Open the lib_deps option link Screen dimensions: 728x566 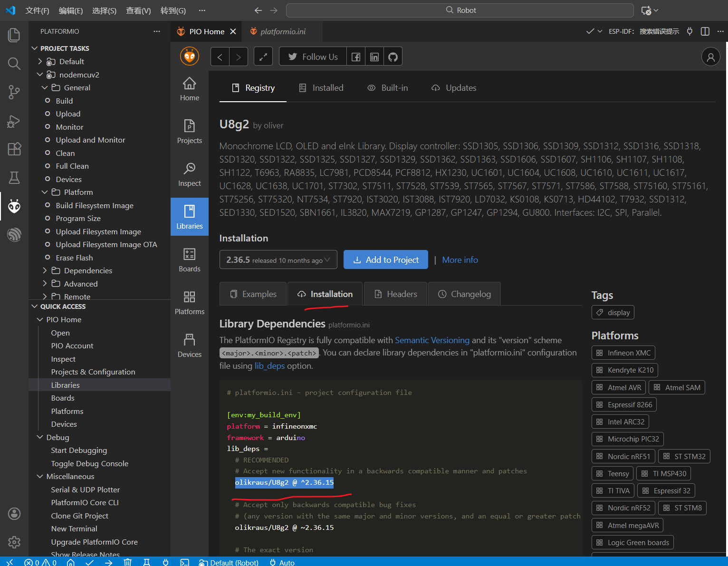tap(269, 366)
